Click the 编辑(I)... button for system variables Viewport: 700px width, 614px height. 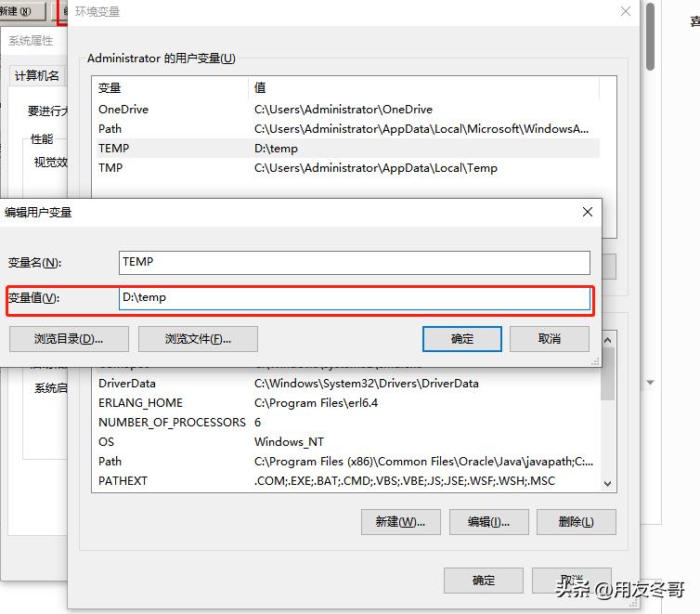pos(489,522)
